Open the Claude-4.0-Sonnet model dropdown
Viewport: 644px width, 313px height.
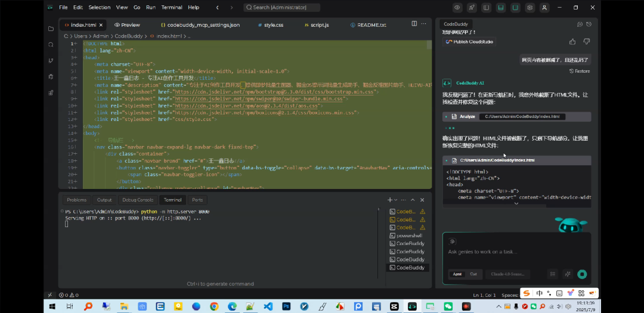[x=507, y=274]
